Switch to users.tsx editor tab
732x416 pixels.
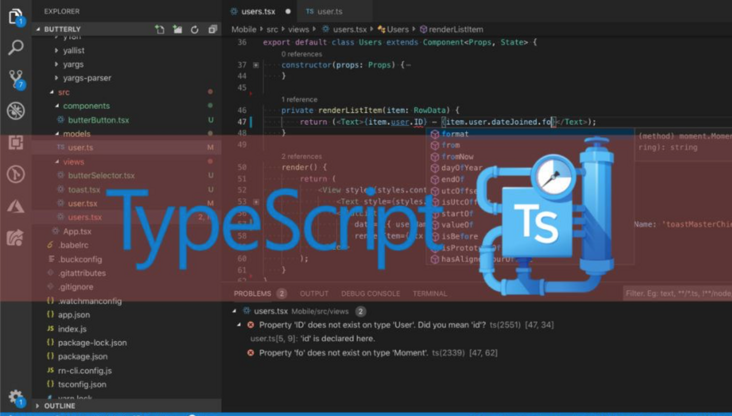[258, 11]
